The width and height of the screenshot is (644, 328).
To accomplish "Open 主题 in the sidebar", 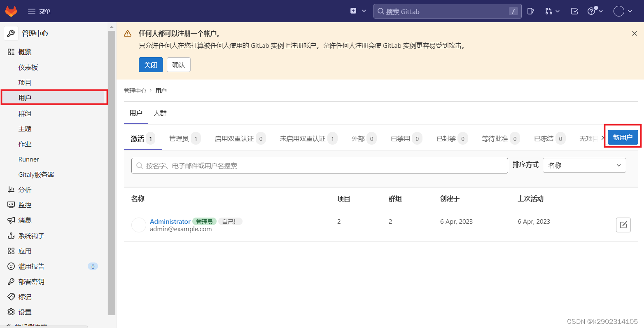I will [25, 129].
